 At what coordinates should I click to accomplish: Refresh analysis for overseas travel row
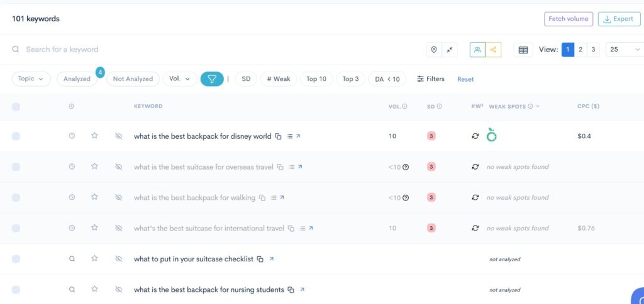(475, 167)
